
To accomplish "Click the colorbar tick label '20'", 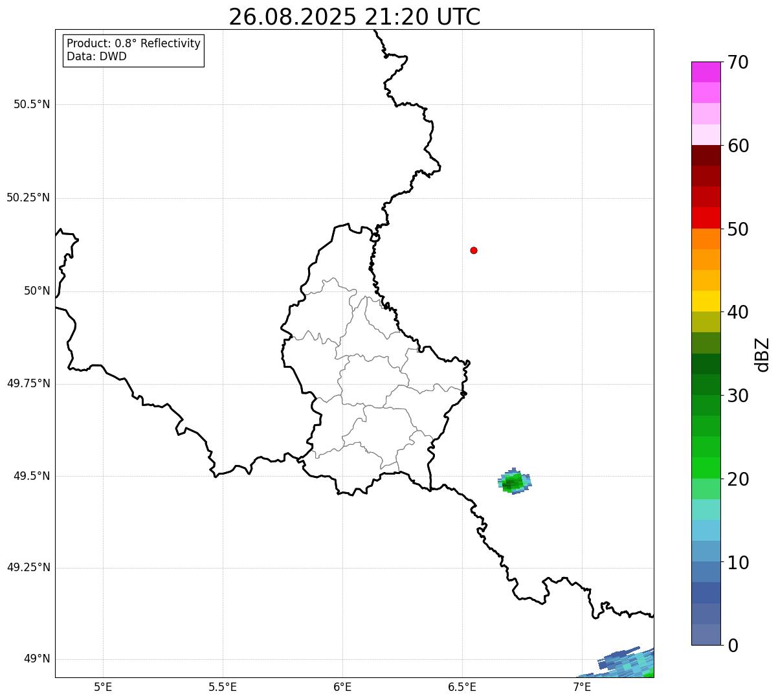I will click(x=738, y=479).
